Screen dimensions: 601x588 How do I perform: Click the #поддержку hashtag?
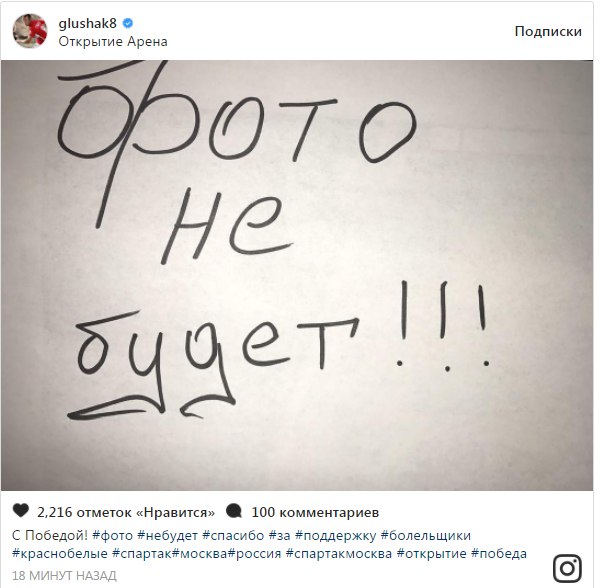click(336, 535)
